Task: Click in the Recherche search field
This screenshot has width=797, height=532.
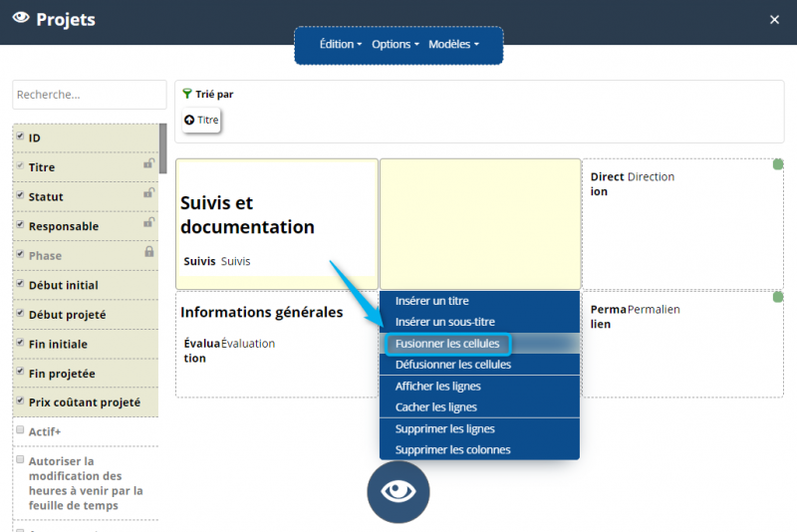Action: [x=89, y=95]
